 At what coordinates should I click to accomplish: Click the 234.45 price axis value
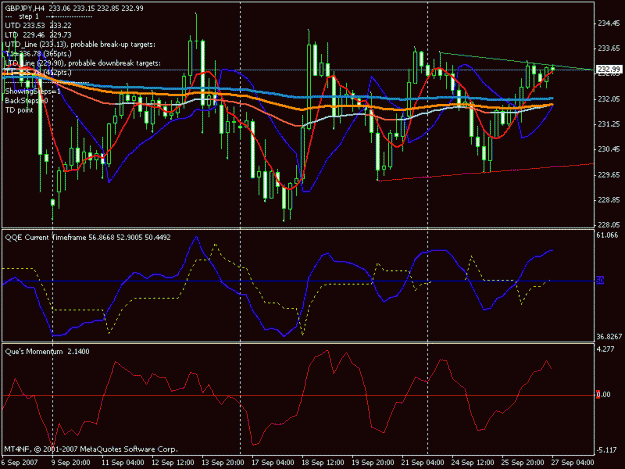tap(609, 24)
